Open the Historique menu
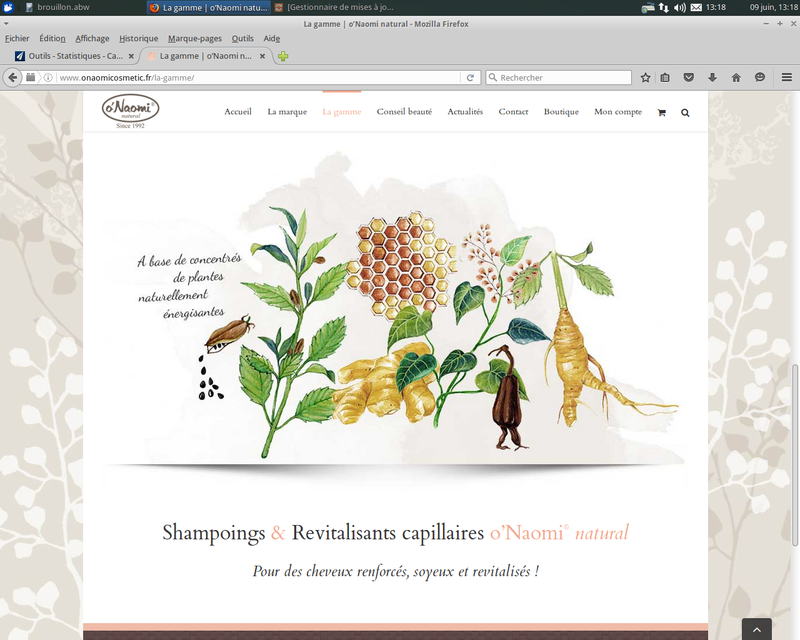 [x=139, y=38]
